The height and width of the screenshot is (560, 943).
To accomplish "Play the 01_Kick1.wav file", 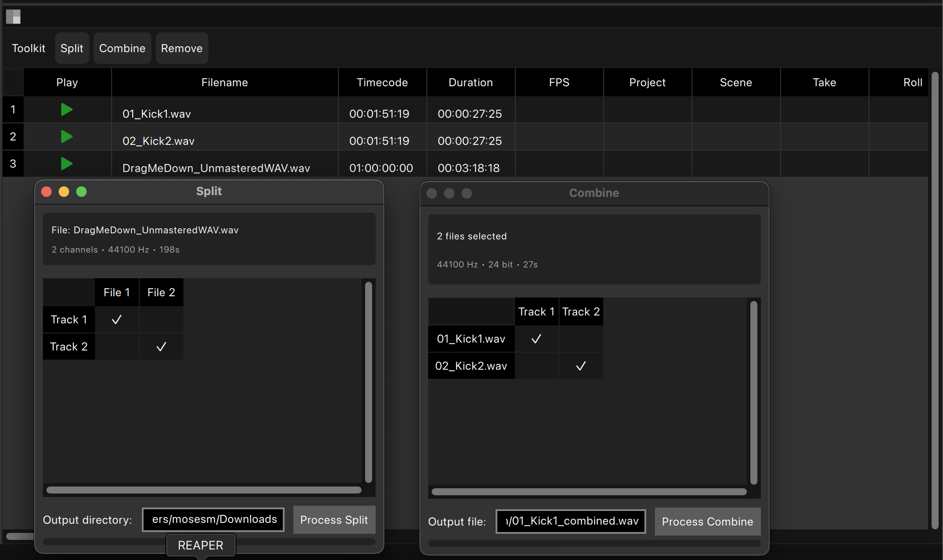I will (67, 109).
